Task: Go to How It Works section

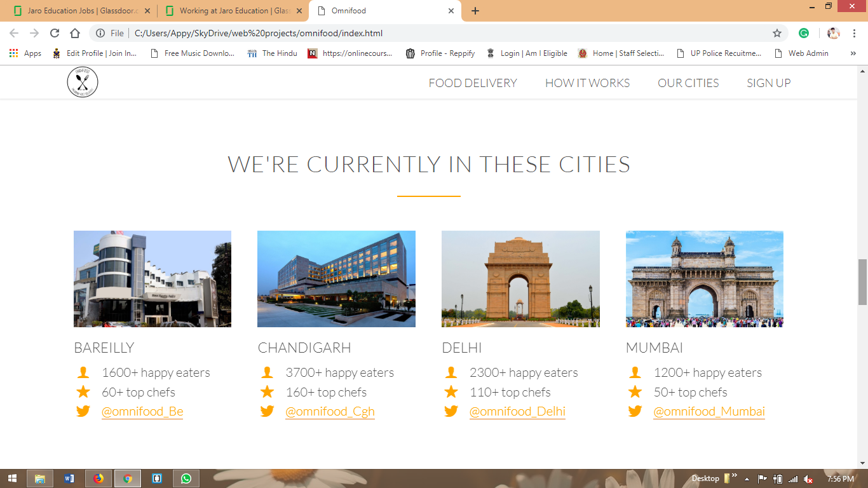Action: coord(588,83)
